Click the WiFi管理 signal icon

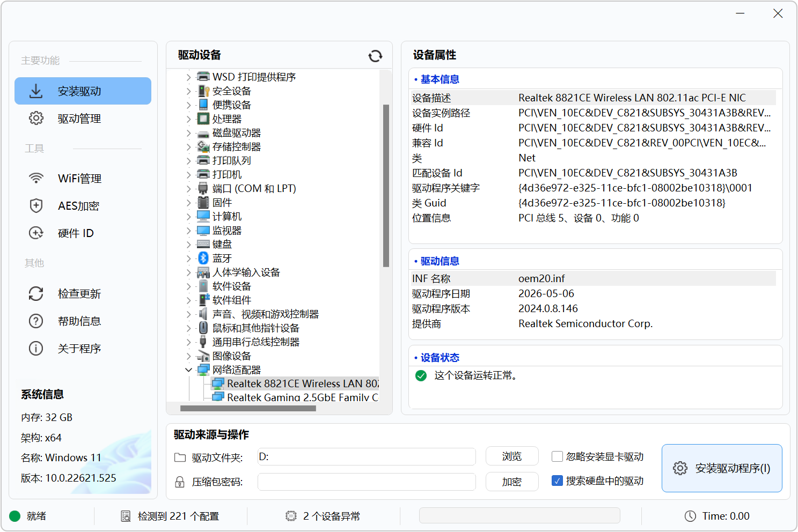(x=36, y=178)
